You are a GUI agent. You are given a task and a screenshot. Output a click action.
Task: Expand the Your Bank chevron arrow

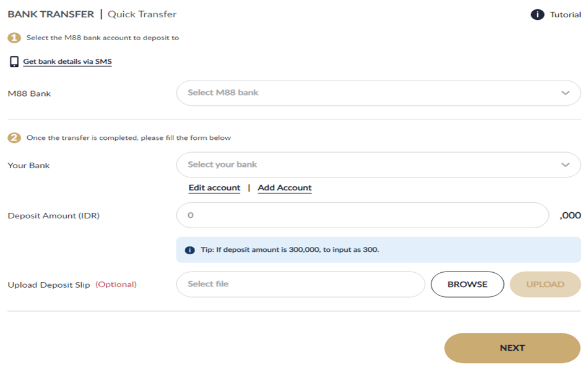coord(565,165)
